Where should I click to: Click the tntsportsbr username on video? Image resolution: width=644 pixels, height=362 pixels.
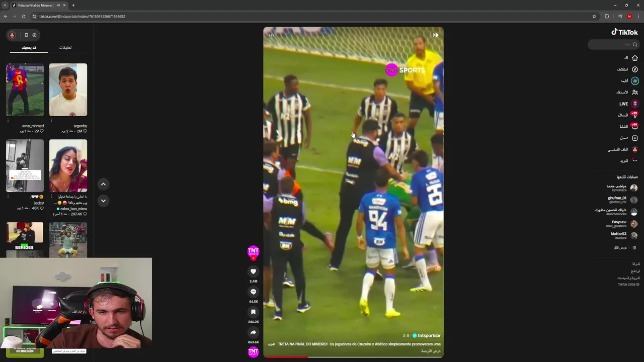pyautogui.click(x=429, y=336)
